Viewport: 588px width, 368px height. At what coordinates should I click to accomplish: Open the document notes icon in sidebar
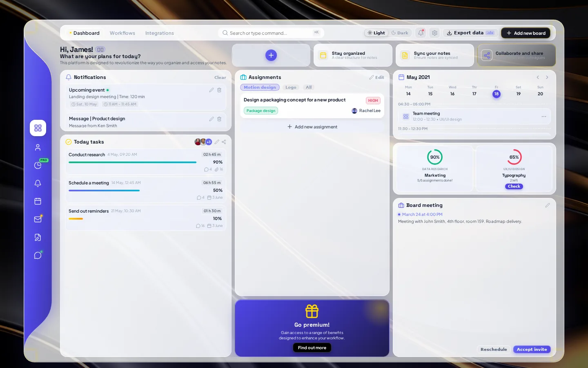tap(38, 237)
